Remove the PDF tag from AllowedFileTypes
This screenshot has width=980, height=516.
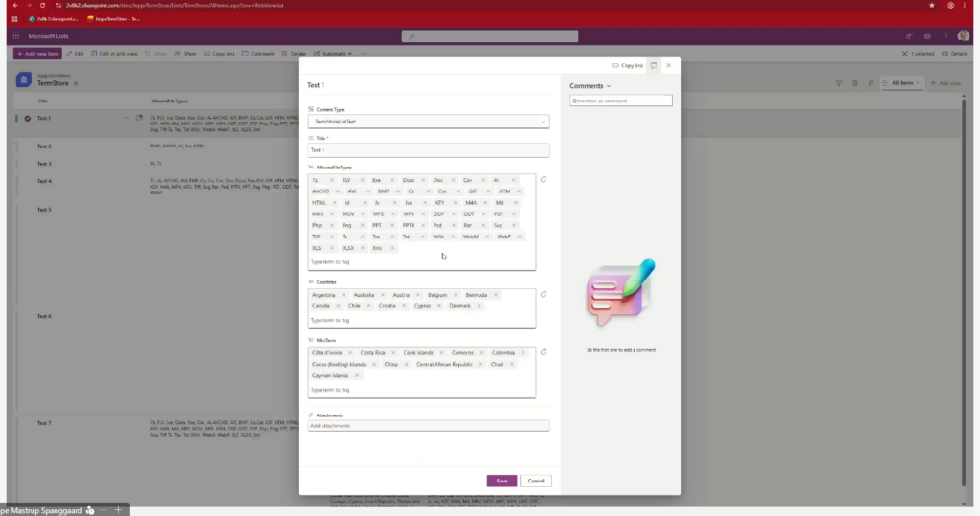[x=513, y=214]
